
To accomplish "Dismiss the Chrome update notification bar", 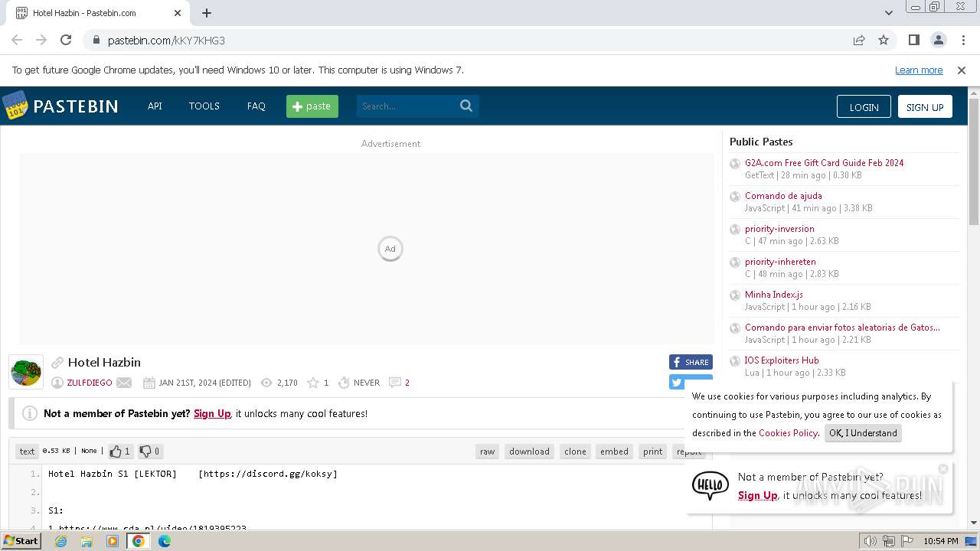I will click(x=962, y=70).
